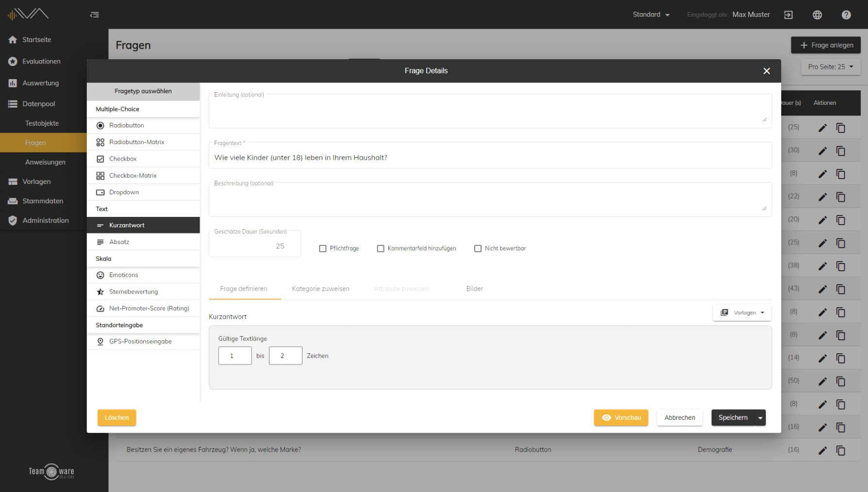
Task: Open the Vorlagen dropdown in Kurzantwort section
Action: [x=742, y=313]
